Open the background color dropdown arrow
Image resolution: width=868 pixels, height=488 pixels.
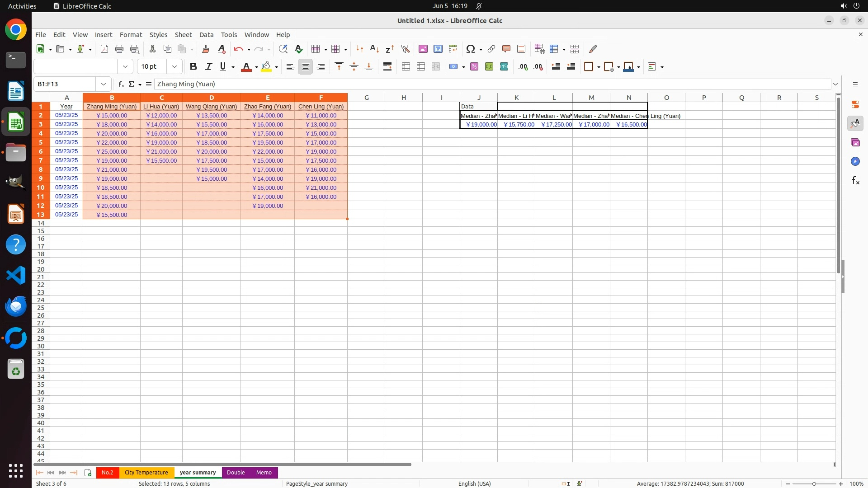point(277,67)
